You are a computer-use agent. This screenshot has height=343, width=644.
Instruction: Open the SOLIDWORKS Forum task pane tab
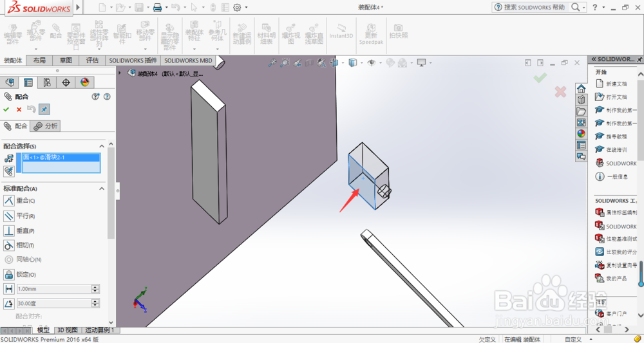tap(581, 156)
